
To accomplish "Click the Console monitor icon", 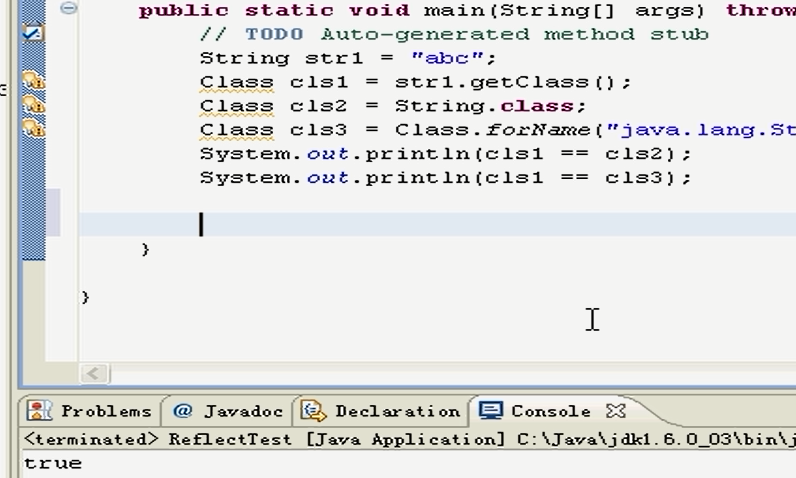I will tap(490, 411).
